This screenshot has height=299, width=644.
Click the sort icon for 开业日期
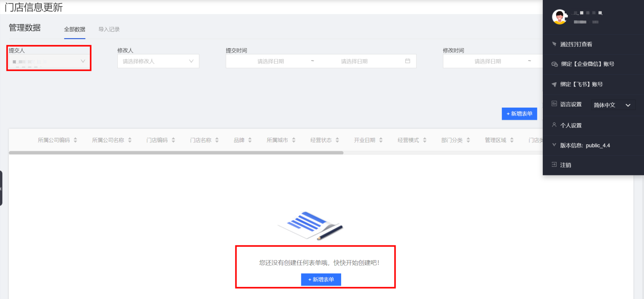[x=381, y=140]
